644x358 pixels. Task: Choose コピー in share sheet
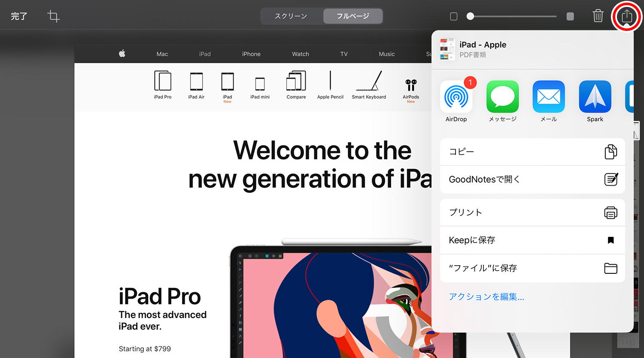[532, 152]
